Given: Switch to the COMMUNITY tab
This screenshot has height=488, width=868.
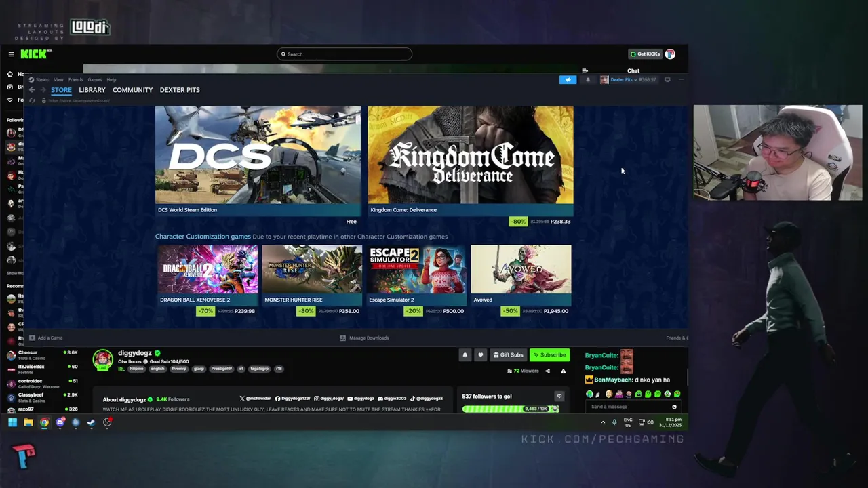Looking at the screenshot, I should tap(133, 90).
